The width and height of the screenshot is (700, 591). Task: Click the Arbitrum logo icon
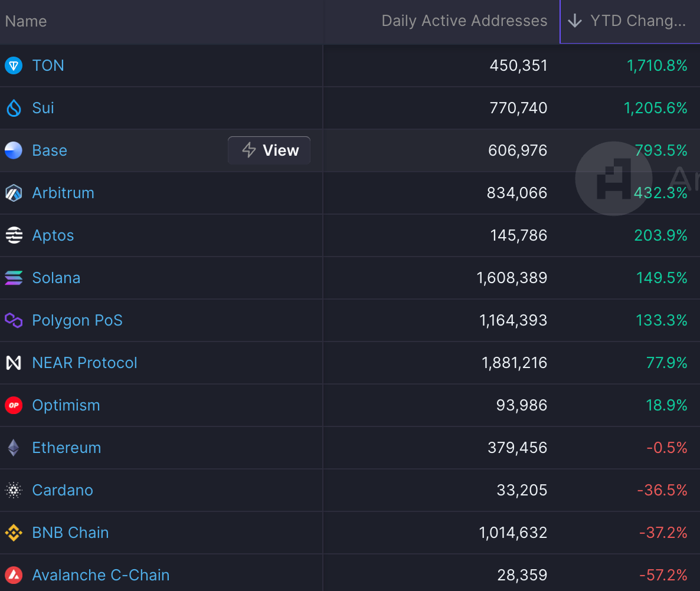point(14,193)
